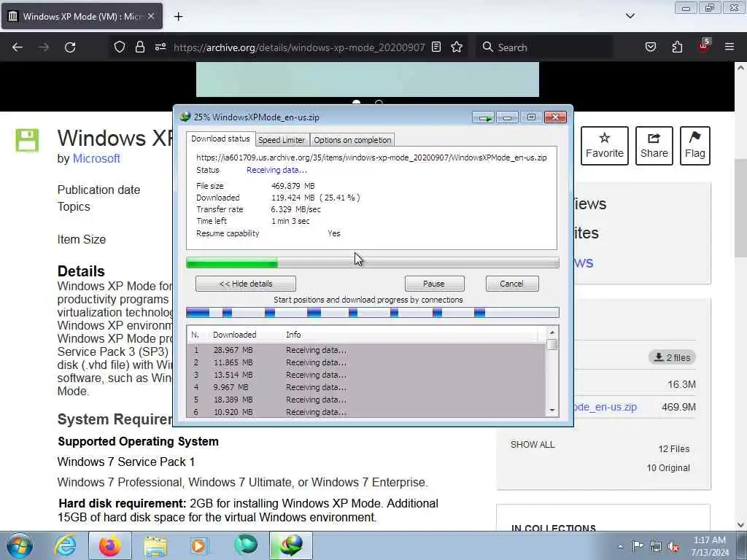Screen dimensions: 747x560
Task: Click the URL address bar field
Action: pyautogui.click(x=298, y=47)
